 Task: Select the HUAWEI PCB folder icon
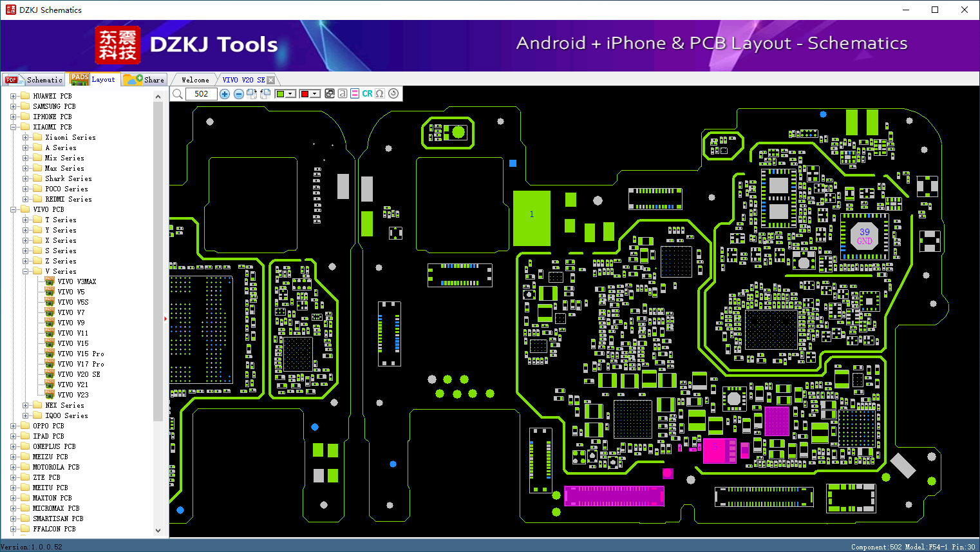point(25,96)
